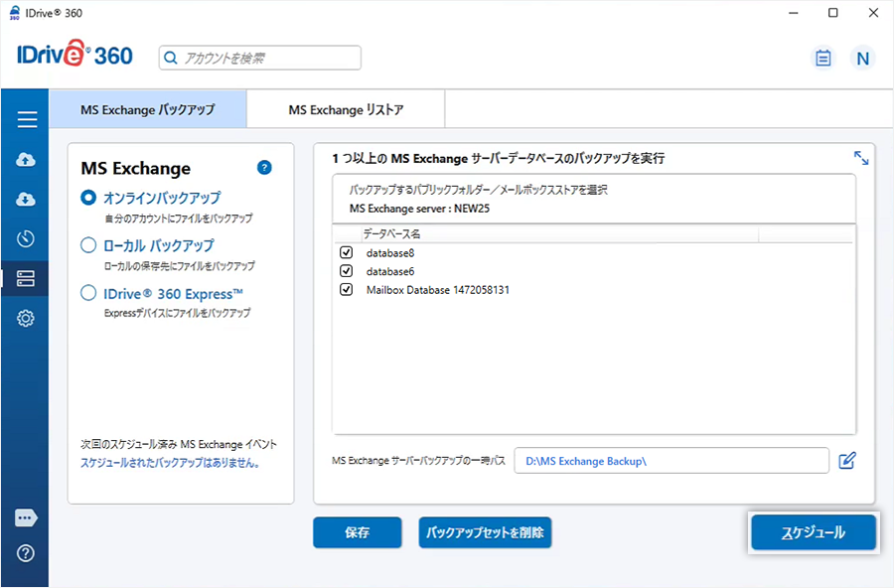Open the hamburger menu in sidebar
The height and width of the screenshot is (588, 894).
[x=27, y=120]
